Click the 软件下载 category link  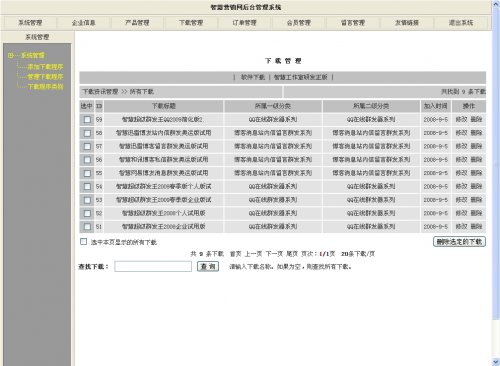click(253, 77)
